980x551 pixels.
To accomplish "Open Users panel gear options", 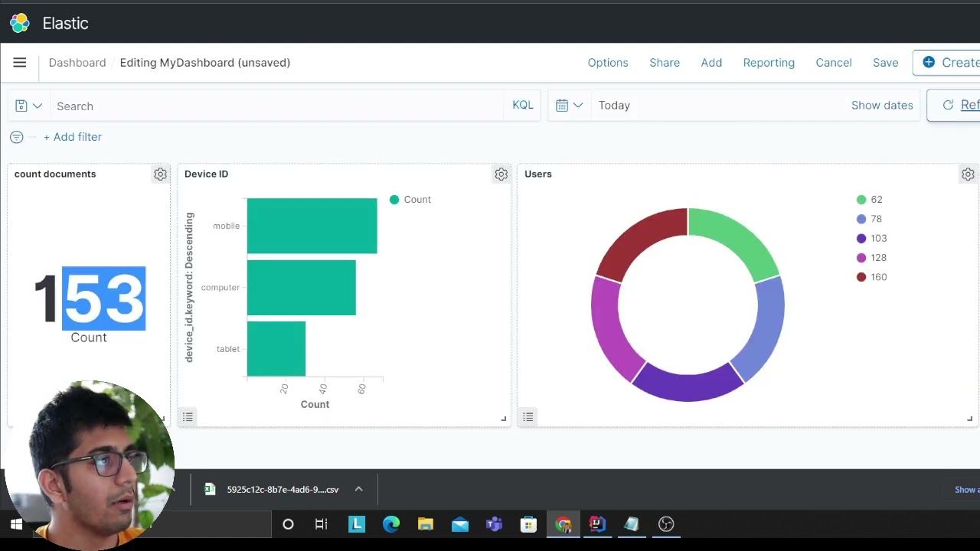I will (968, 174).
